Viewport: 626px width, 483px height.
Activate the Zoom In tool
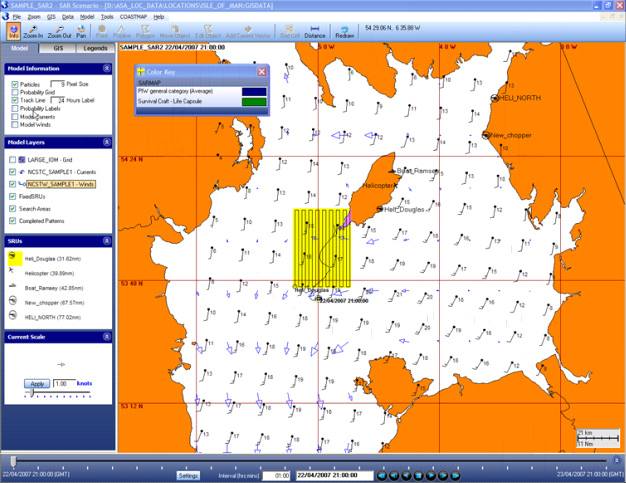(x=33, y=31)
